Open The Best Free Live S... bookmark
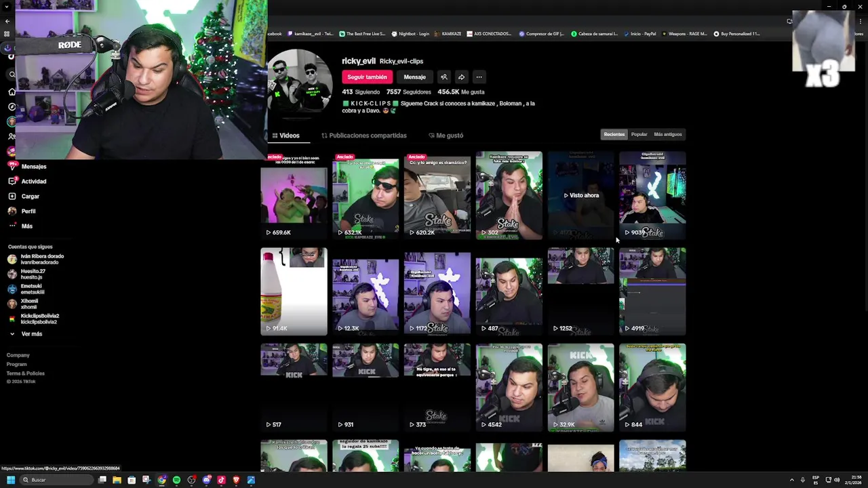The width and height of the screenshot is (868, 488). [362, 34]
